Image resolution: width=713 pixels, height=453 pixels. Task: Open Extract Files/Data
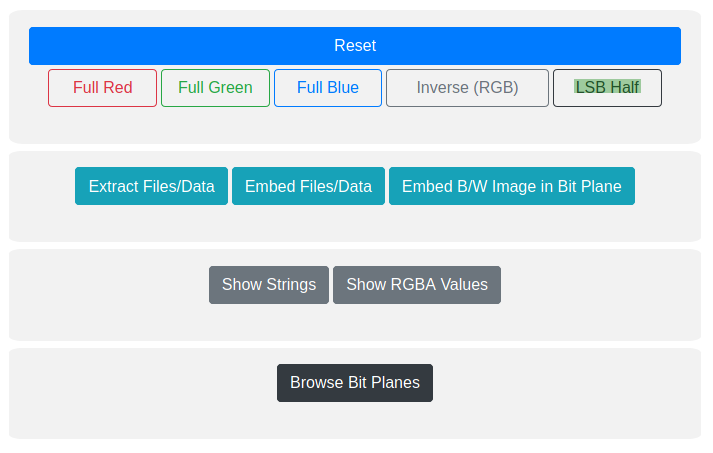[x=151, y=186]
